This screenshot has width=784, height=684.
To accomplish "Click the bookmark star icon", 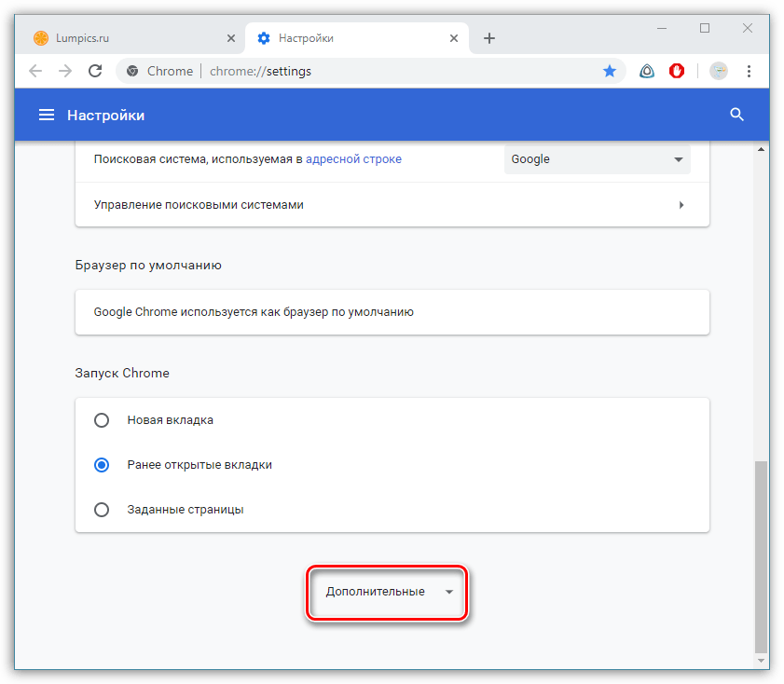I will click(x=610, y=71).
